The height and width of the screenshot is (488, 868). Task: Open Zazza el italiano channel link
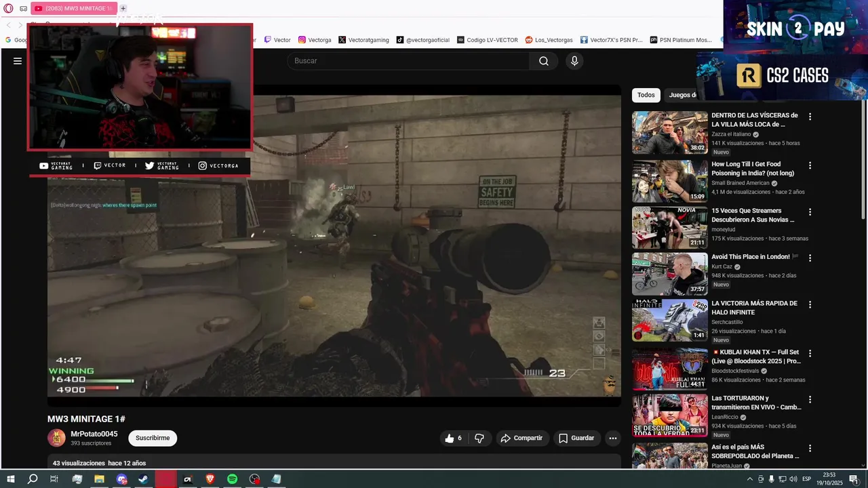click(731, 134)
